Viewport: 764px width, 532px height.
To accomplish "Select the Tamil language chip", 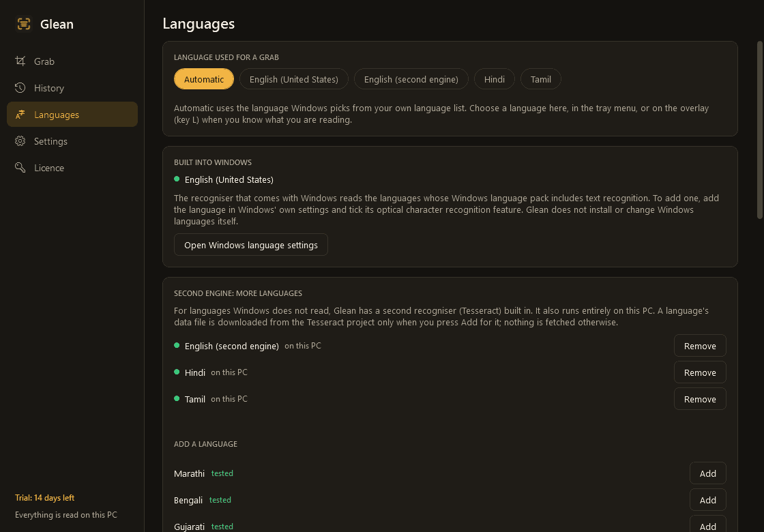I will pos(541,79).
